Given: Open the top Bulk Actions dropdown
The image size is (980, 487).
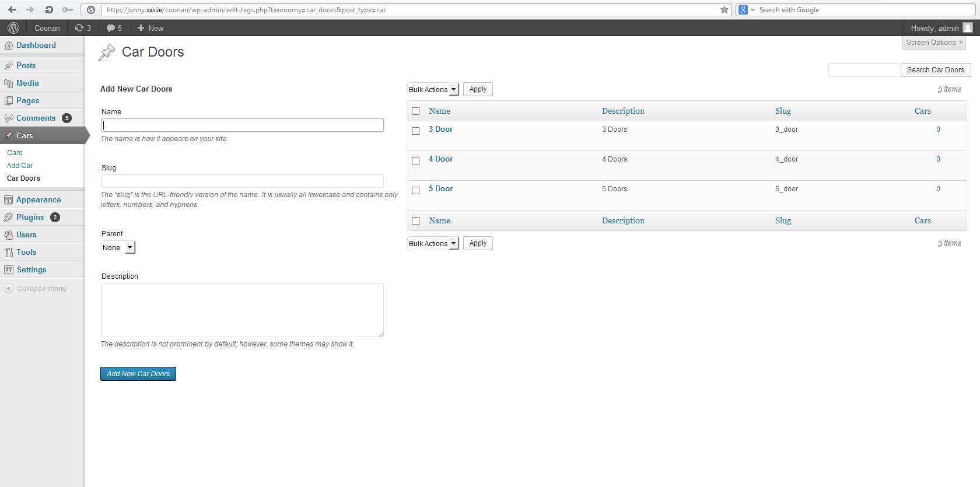Looking at the screenshot, I should 433,89.
